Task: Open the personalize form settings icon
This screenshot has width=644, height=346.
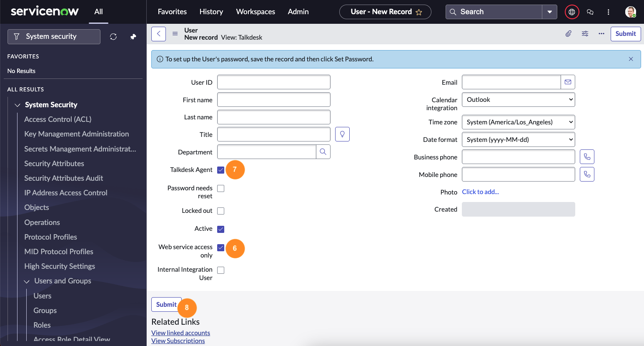Action: [585, 34]
